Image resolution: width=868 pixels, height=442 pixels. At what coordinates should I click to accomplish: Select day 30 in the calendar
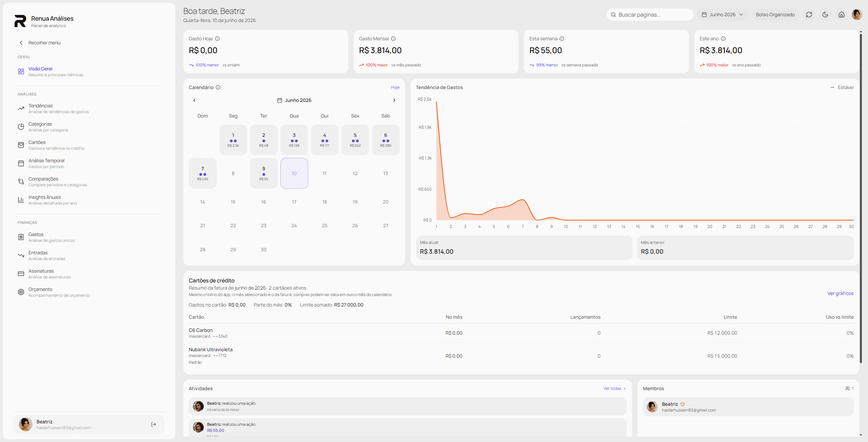pyautogui.click(x=264, y=250)
